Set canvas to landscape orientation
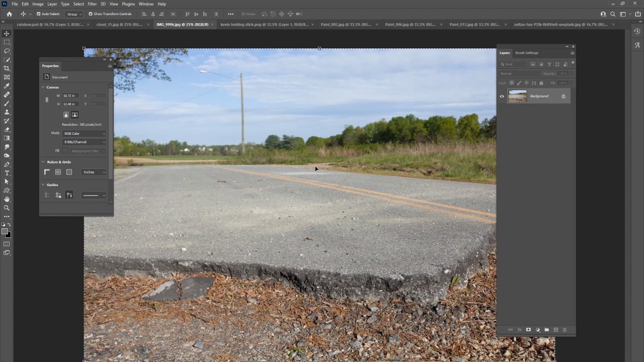This screenshot has height=362, width=644. (74, 115)
